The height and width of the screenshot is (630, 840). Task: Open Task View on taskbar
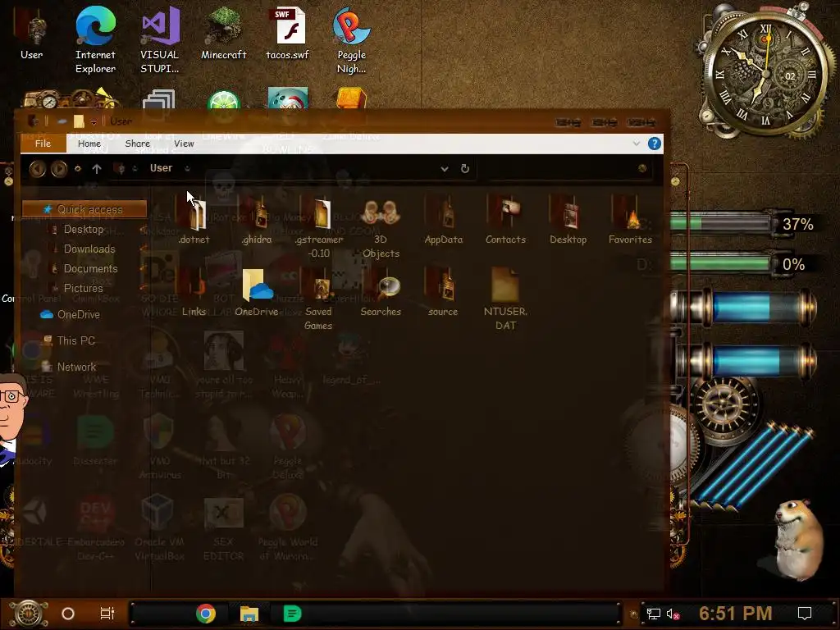(107, 614)
